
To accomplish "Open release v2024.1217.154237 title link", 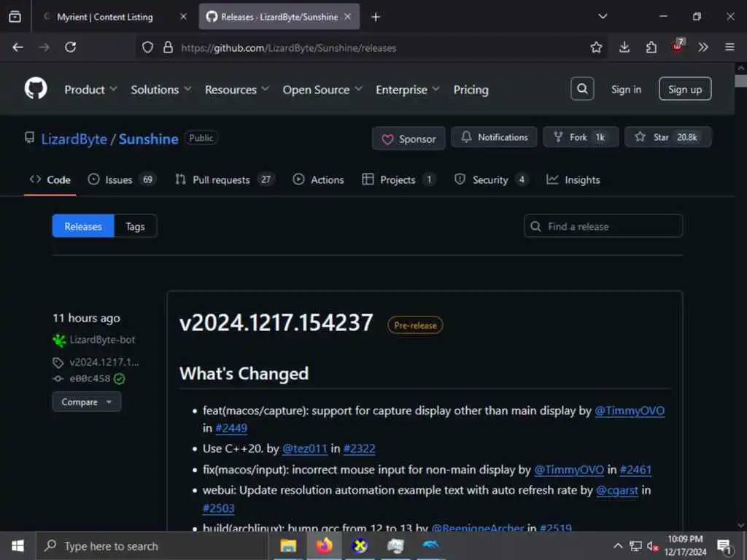I will [276, 323].
